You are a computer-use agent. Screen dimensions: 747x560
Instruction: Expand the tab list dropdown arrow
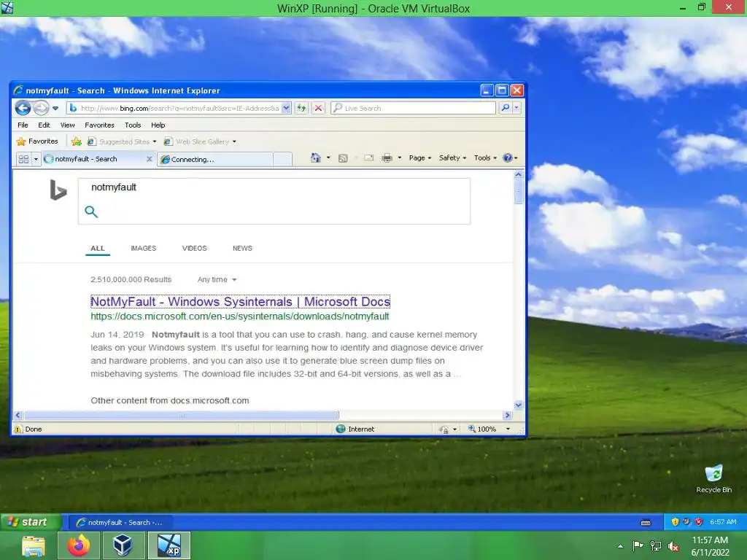[x=36, y=159]
